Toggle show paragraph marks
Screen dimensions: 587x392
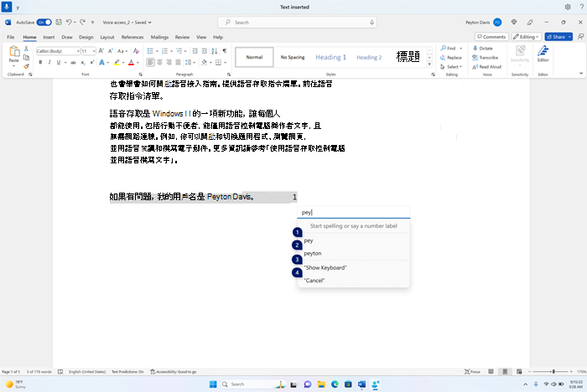coord(225,51)
